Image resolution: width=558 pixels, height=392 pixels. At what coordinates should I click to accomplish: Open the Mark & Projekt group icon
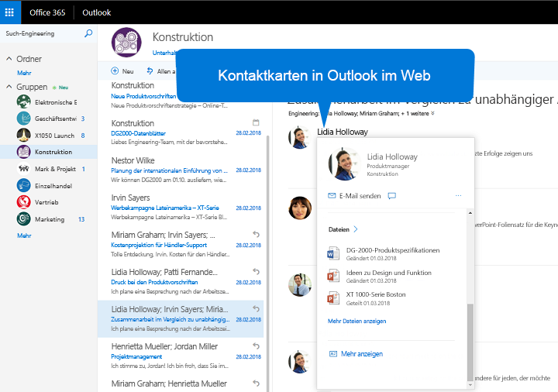click(x=23, y=169)
